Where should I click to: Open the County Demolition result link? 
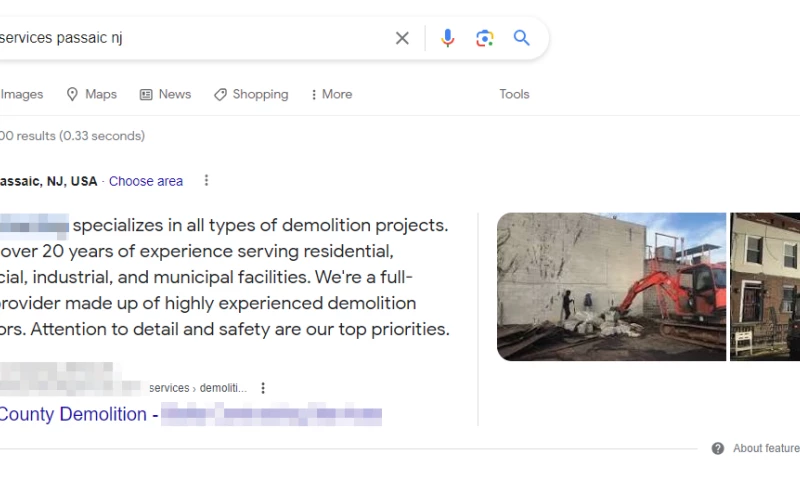(x=190, y=414)
